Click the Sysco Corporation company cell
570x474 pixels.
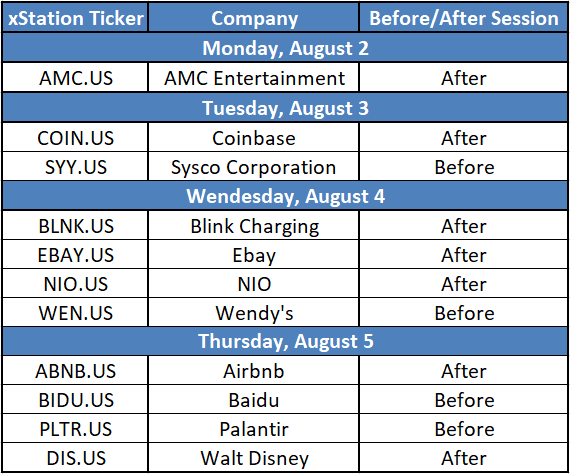pos(254,166)
